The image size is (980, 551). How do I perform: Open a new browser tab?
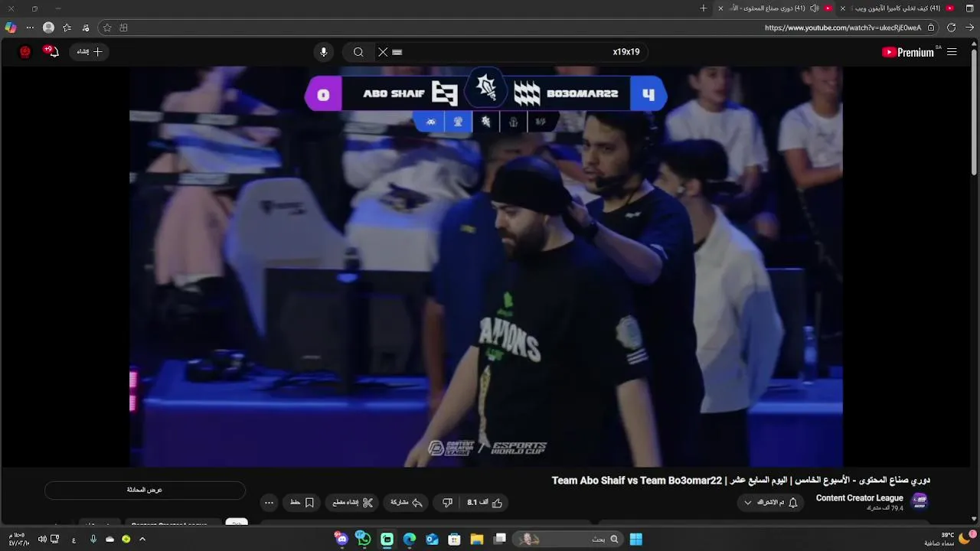point(704,8)
